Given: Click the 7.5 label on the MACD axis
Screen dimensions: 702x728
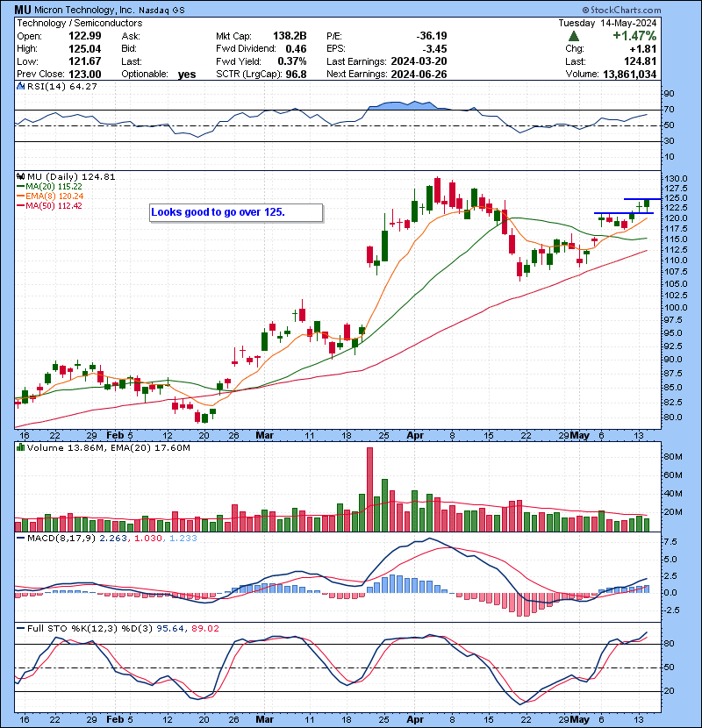Looking at the screenshot, I should click(670, 542).
